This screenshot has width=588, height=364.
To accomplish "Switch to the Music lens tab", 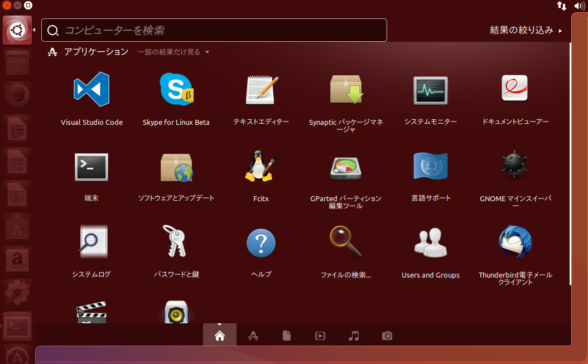I will (354, 336).
